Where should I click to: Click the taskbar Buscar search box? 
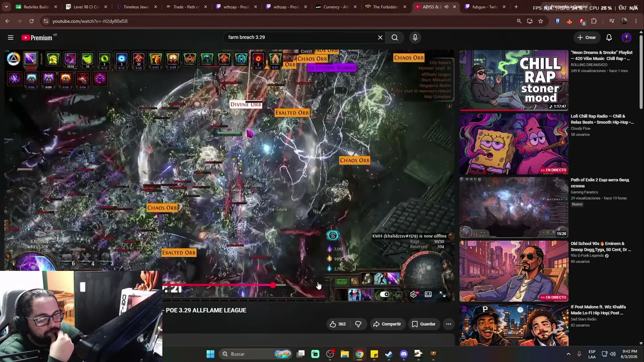[x=256, y=354]
